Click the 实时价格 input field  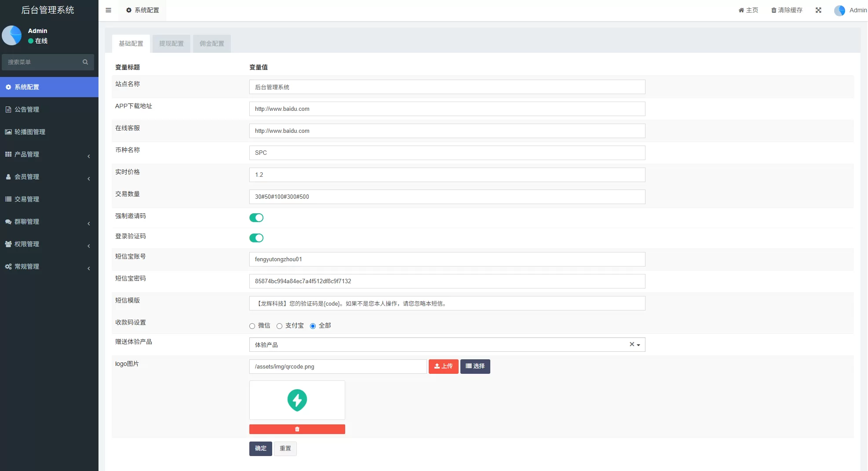click(x=447, y=175)
